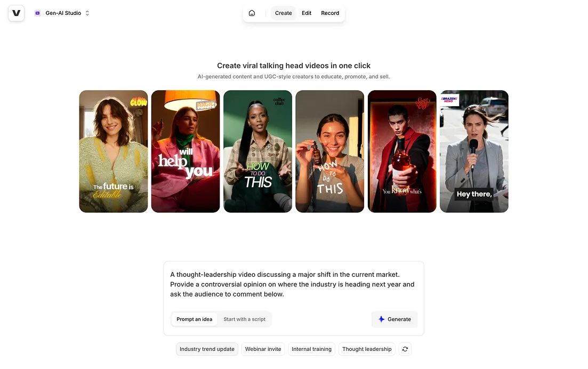Open the "will help you" video thumbnail
This screenshot has width=588, height=369.
(x=186, y=151)
